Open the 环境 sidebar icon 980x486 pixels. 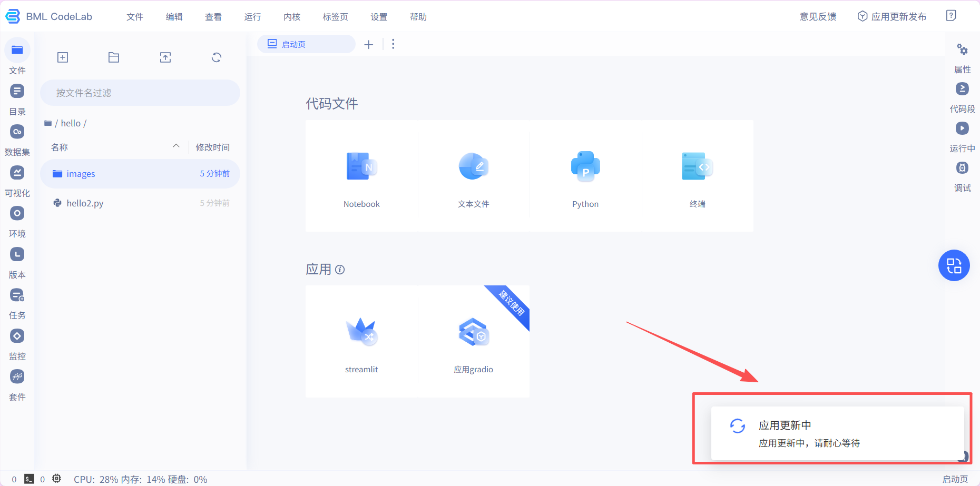[17, 213]
